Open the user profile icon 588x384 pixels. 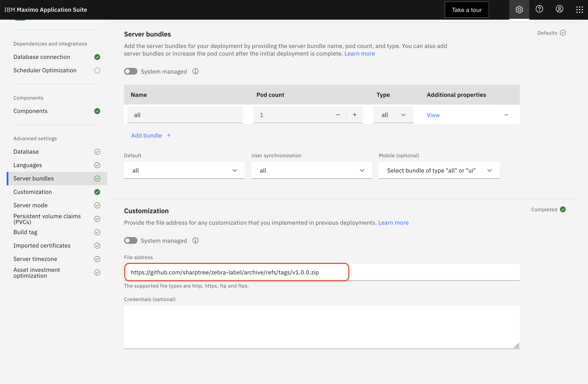(x=559, y=9)
